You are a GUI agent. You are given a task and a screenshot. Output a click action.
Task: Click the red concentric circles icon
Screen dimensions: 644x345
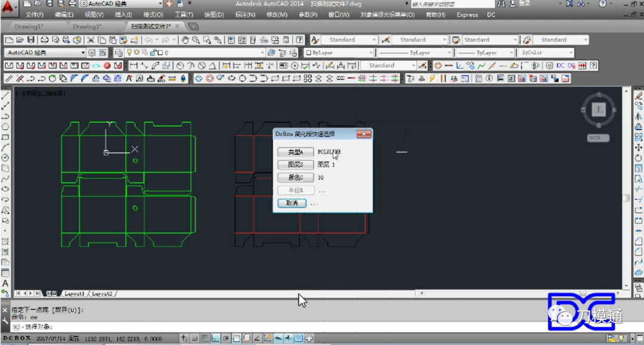[x=209, y=78]
